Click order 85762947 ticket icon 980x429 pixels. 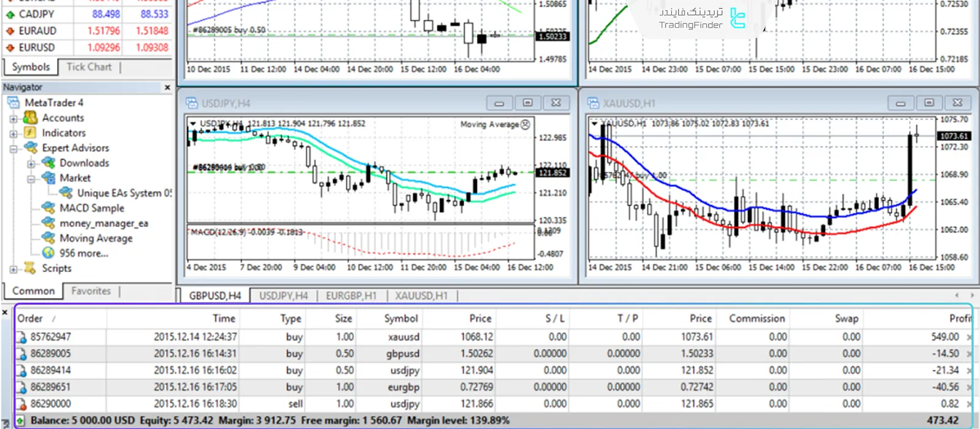pyautogui.click(x=21, y=337)
